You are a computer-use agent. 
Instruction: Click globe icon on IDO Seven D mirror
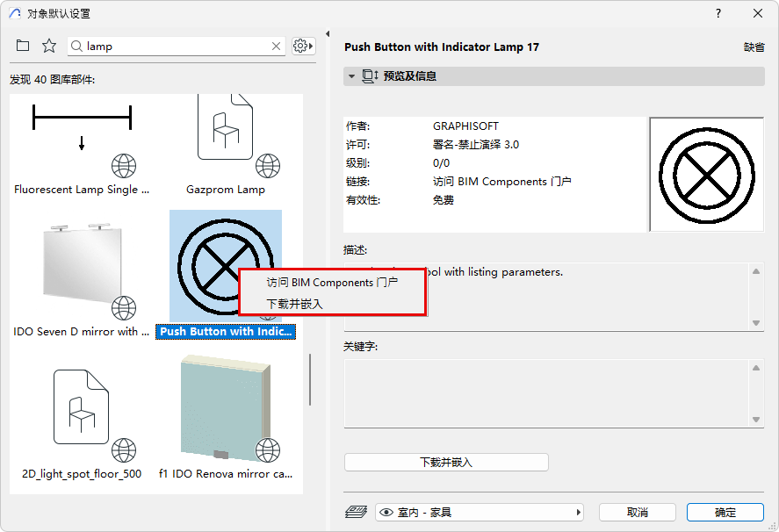tap(124, 308)
